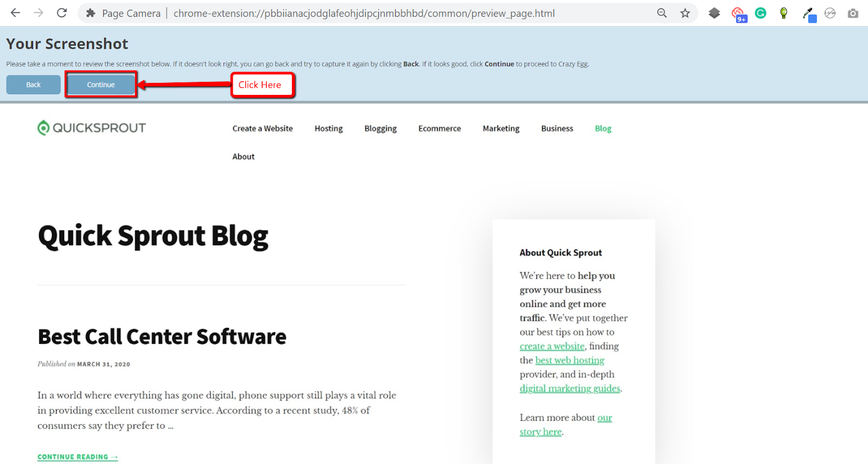The image size is (868, 464).
Task: Follow the Continue Reading link
Action: (x=78, y=457)
